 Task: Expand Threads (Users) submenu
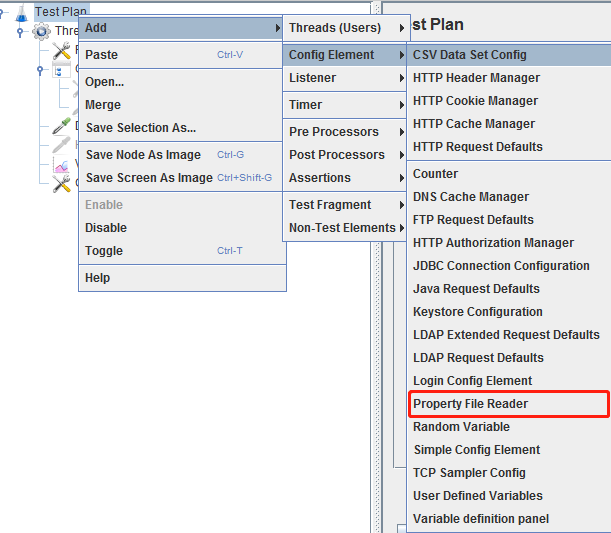click(346, 28)
